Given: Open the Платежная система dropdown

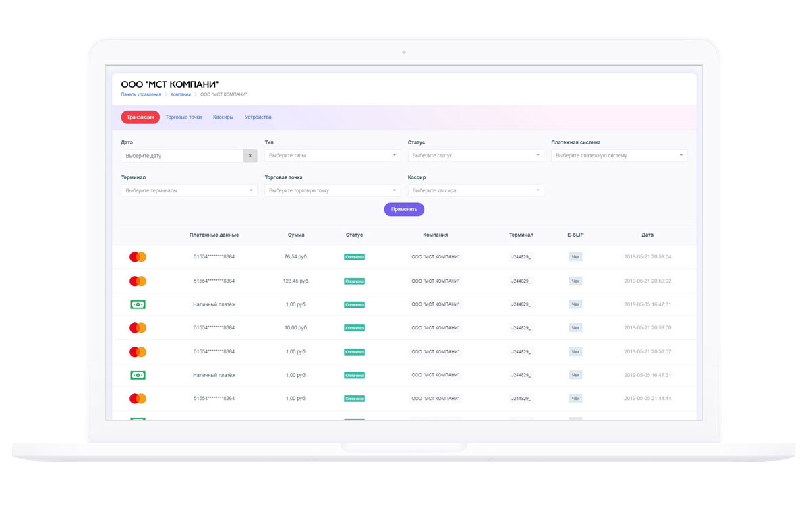Looking at the screenshot, I should tap(618, 156).
